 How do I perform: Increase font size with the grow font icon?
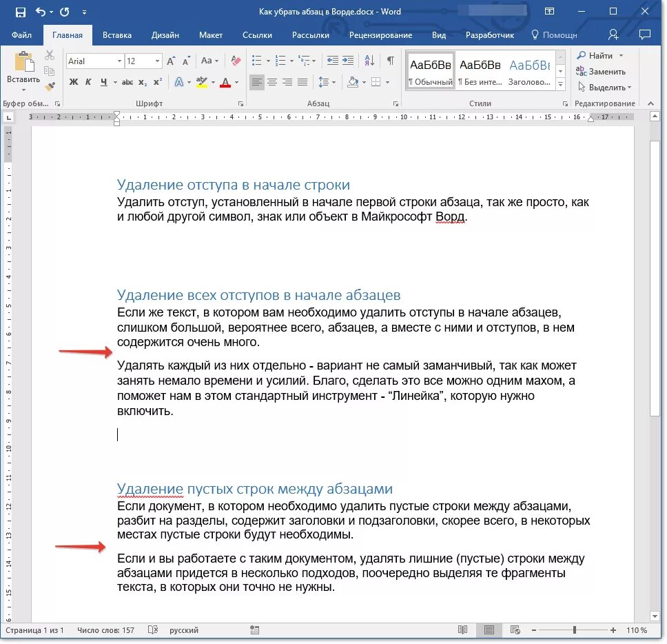pyautogui.click(x=171, y=61)
